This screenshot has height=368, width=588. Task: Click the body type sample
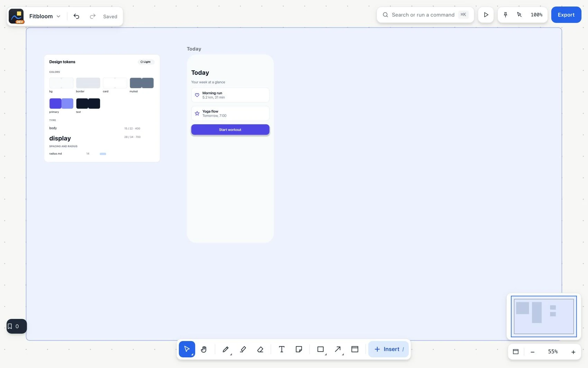[x=53, y=128]
